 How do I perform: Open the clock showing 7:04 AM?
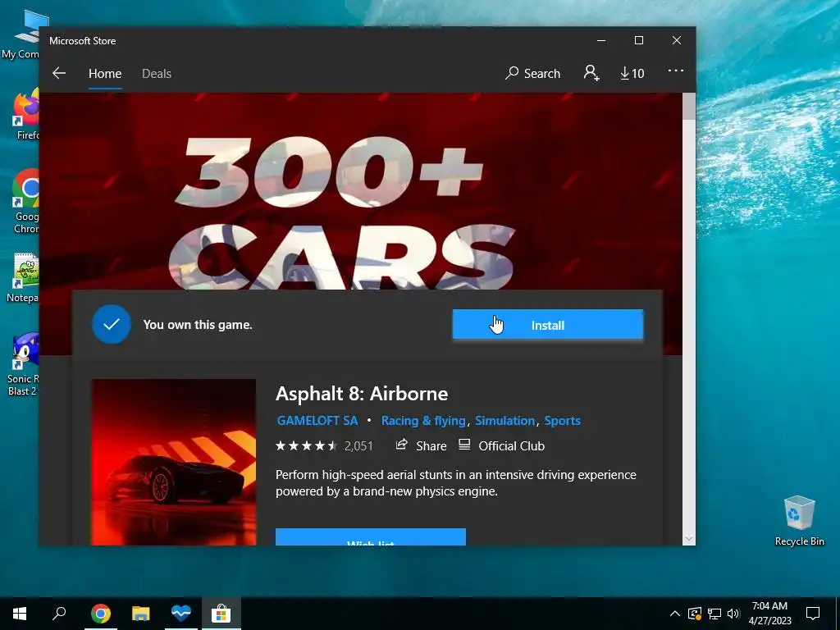pos(769,614)
